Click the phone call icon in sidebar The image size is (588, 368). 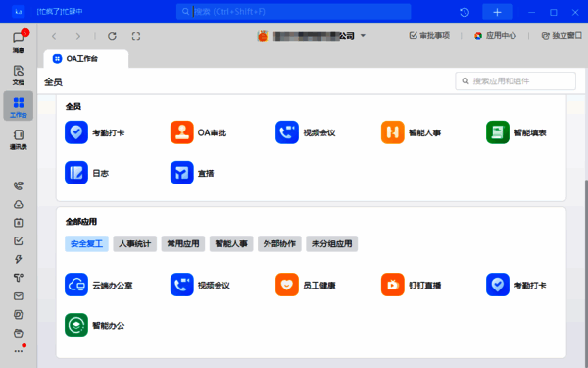click(x=18, y=185)
